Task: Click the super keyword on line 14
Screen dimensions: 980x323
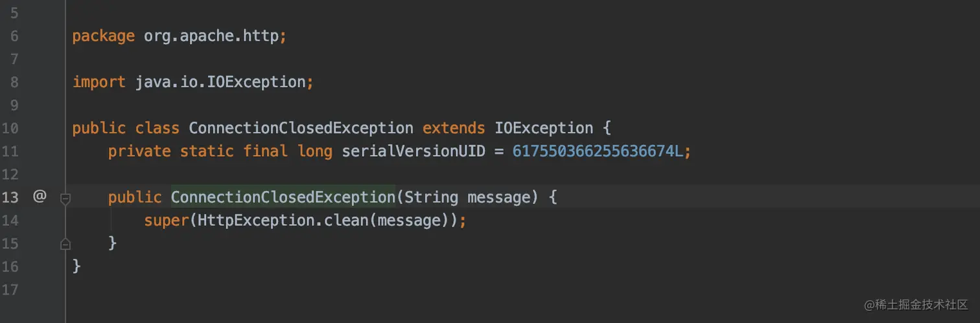Action: (166, 221)
